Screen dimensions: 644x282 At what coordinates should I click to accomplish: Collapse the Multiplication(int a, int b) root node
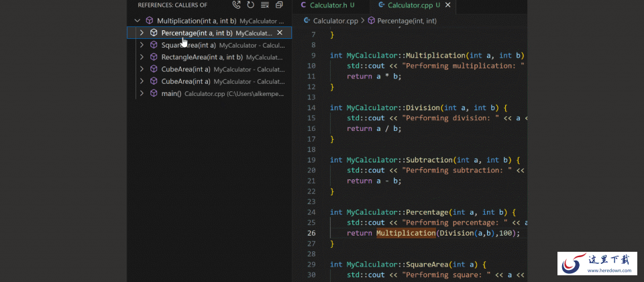click(x=138, y=20)
